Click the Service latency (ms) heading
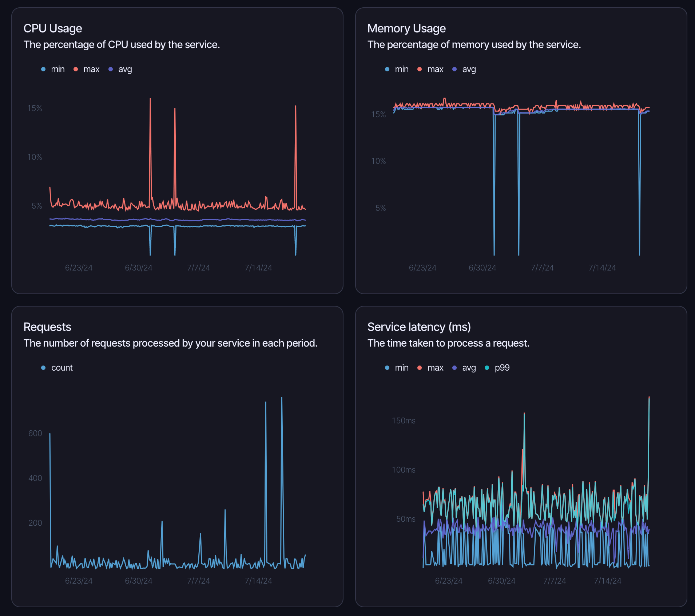This screenshot has width=695, height=616. click(x=419, y=327)
